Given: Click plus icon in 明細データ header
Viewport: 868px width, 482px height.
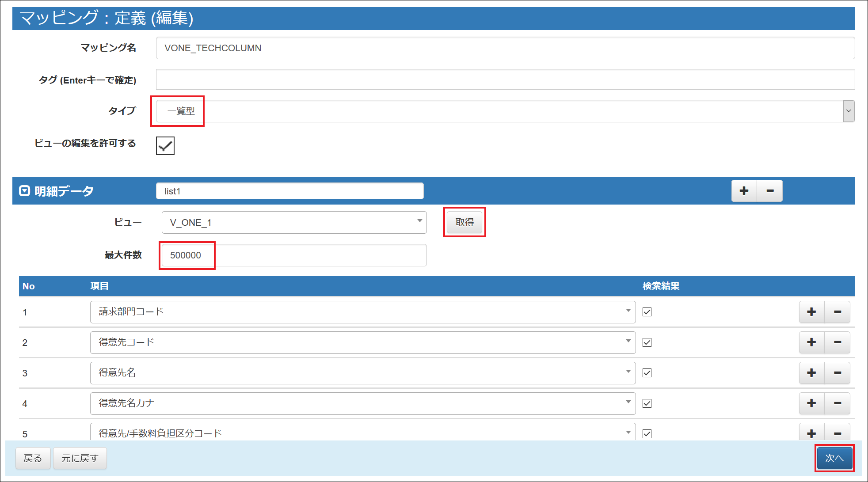Looking at the screenshot, I should pyautogui.click(x=744, y=190).
